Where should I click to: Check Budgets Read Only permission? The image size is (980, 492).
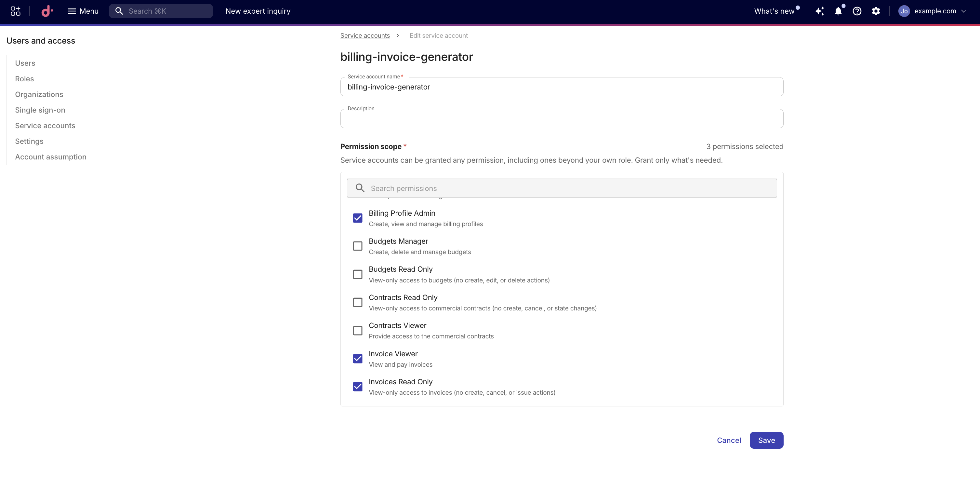[x=358, y=274]
